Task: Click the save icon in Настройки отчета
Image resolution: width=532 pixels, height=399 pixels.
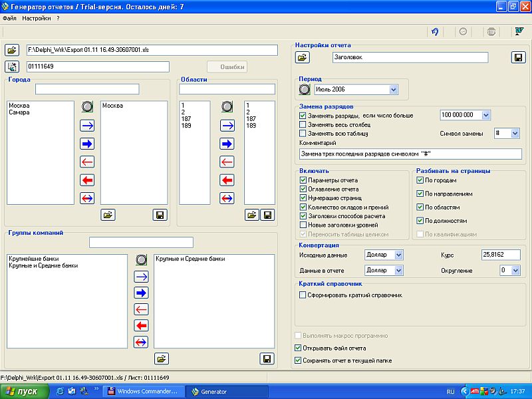Action: (519, 58)
